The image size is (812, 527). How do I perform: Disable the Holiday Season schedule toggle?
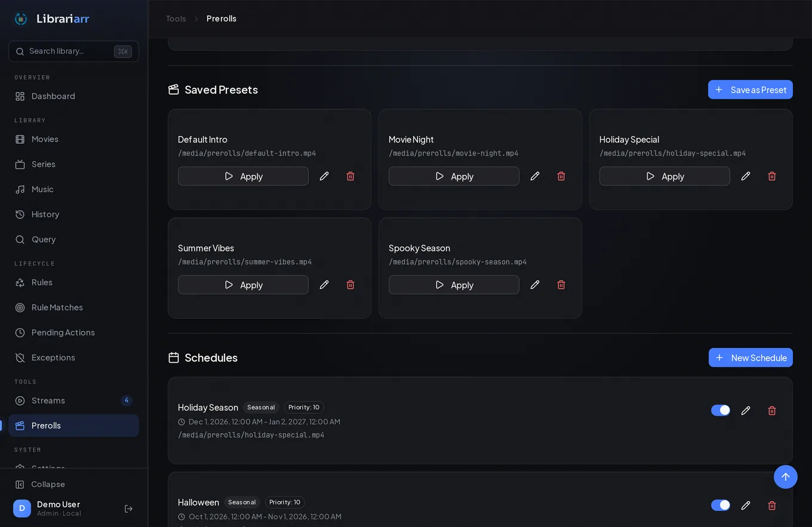tap(721, 410)
